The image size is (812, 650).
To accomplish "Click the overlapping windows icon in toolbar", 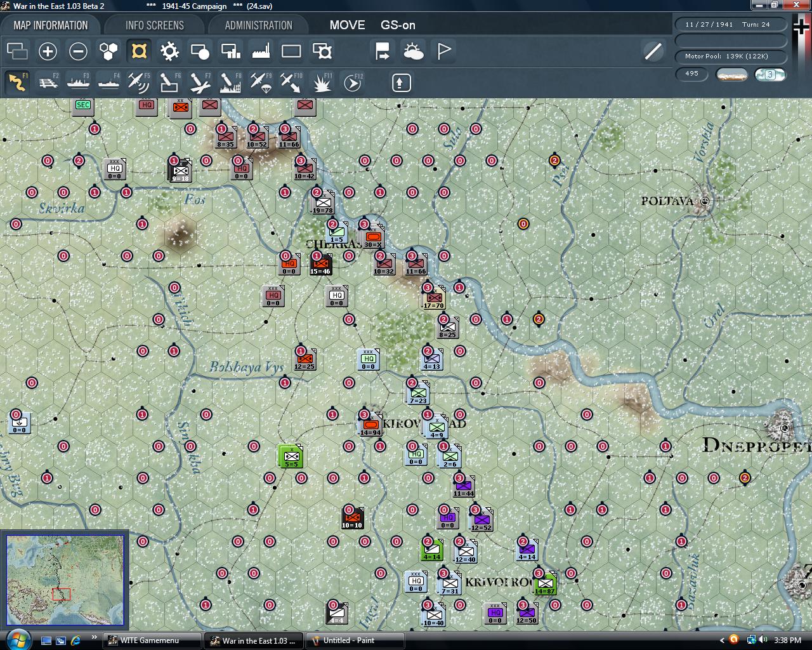I will click(17, 51).
